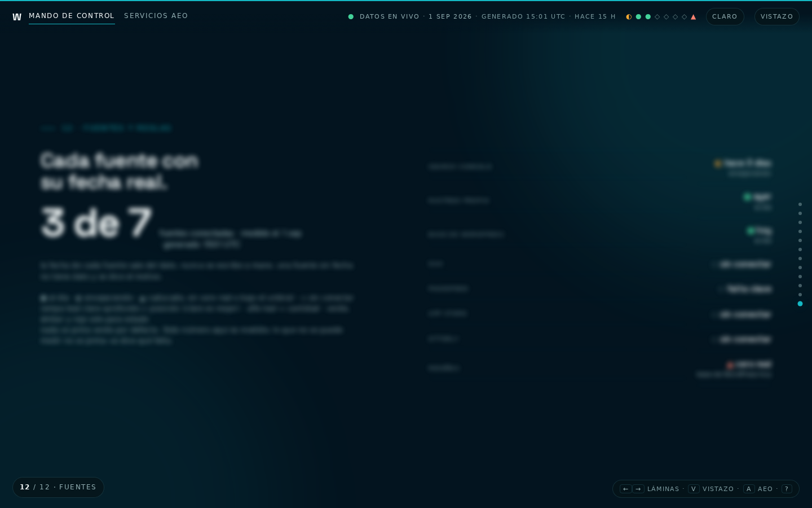Click the half-filled orange status indicator

pyautogui.click(x=629, y=17)
